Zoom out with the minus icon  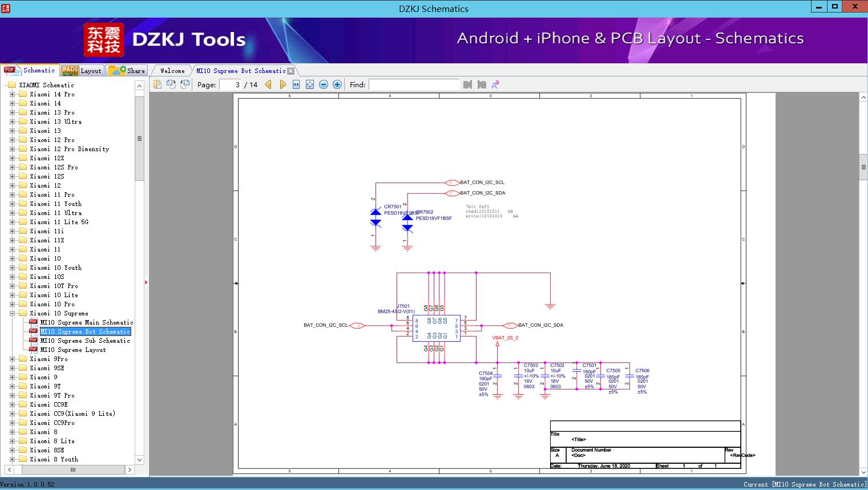coord(324,84)
